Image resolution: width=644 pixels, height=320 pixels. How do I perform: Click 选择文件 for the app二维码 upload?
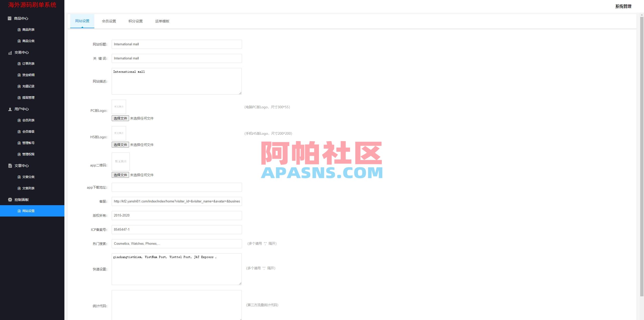(x=120, y=175)
